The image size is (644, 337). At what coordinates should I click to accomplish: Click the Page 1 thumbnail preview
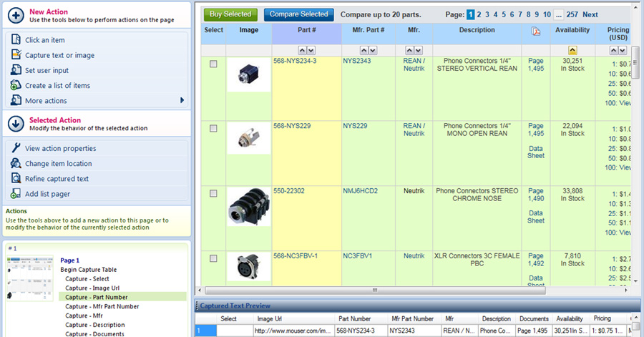30,278
